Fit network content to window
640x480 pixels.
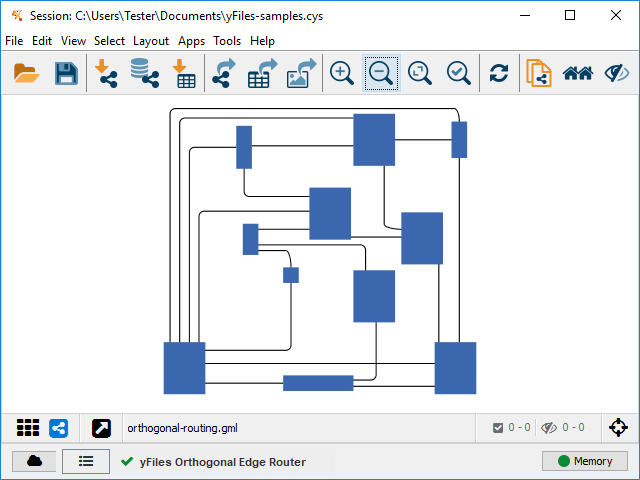pyautogui.click(x=420, y=73)
